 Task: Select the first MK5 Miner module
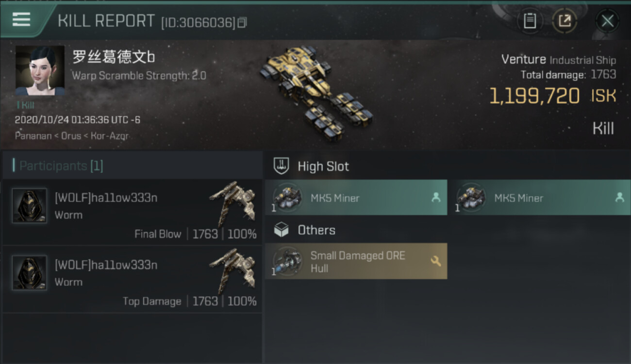(356, 198)
